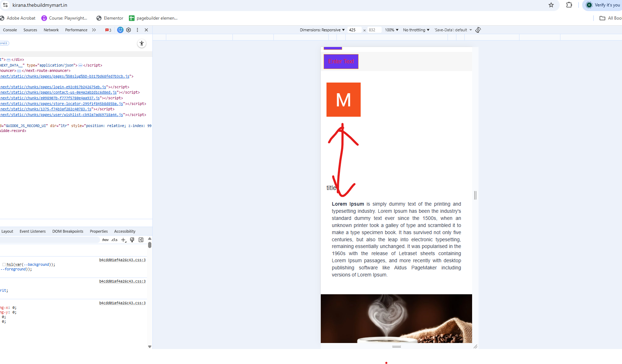The height and width of the screenshot is (364, 622).
Task: Expand the collapsed div ellipsis node
Action: tap(9, 60)
